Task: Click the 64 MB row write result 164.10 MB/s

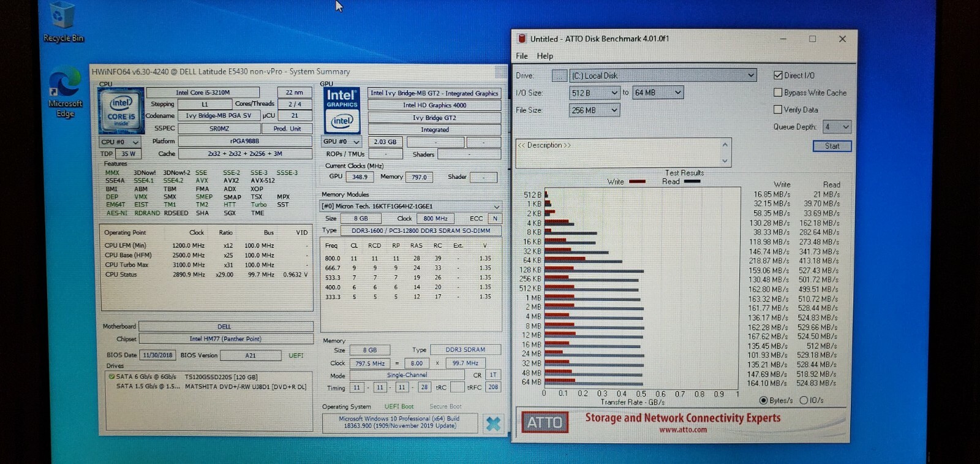Action: 767,384
